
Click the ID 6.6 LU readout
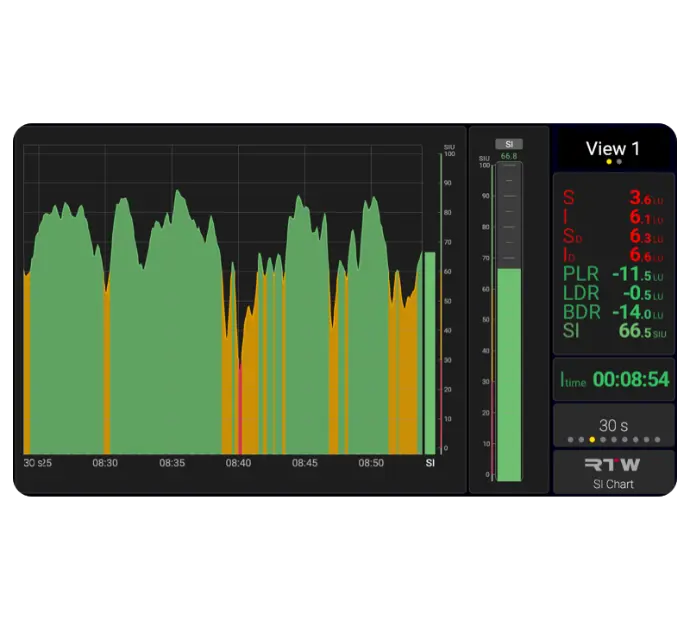tap(613, 255)
